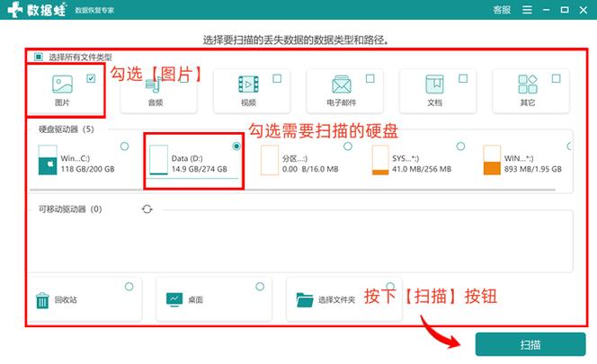Click the 文档 document icon
The width and height of the screenshot is (597, 364).
pos(434,84)
